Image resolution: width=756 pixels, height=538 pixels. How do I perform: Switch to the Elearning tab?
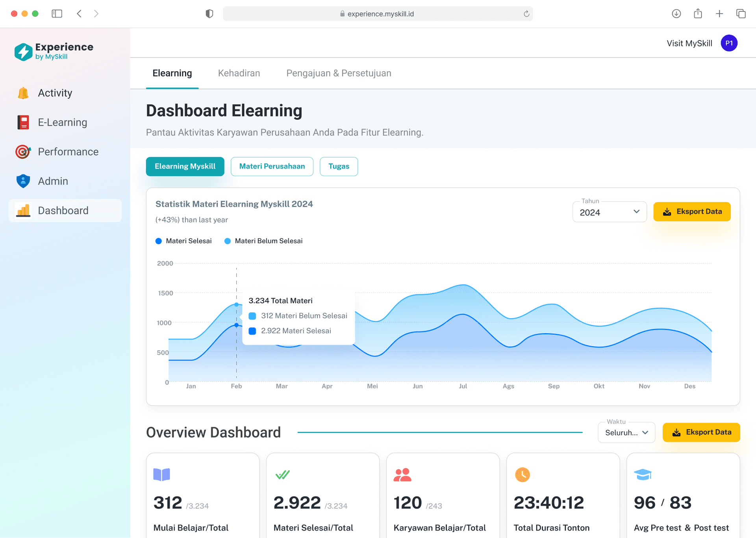pos(172,73)
